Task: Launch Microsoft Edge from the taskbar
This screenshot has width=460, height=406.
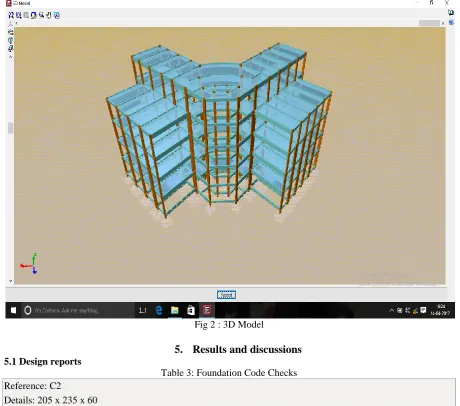Action: tap(159, 310)
